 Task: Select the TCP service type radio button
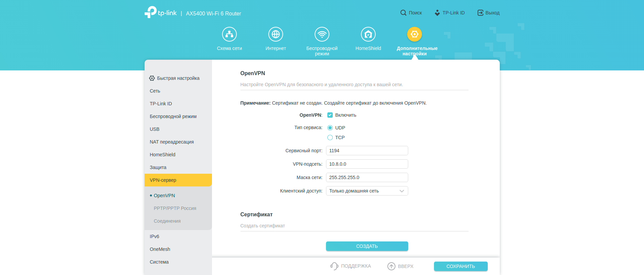tap(330, 137)
